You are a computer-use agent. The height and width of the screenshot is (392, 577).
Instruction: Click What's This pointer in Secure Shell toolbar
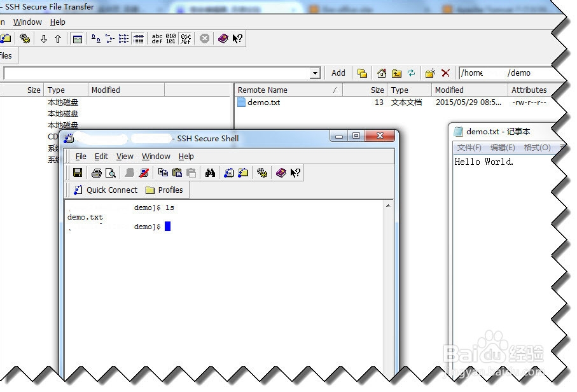[x=295, y=172]
